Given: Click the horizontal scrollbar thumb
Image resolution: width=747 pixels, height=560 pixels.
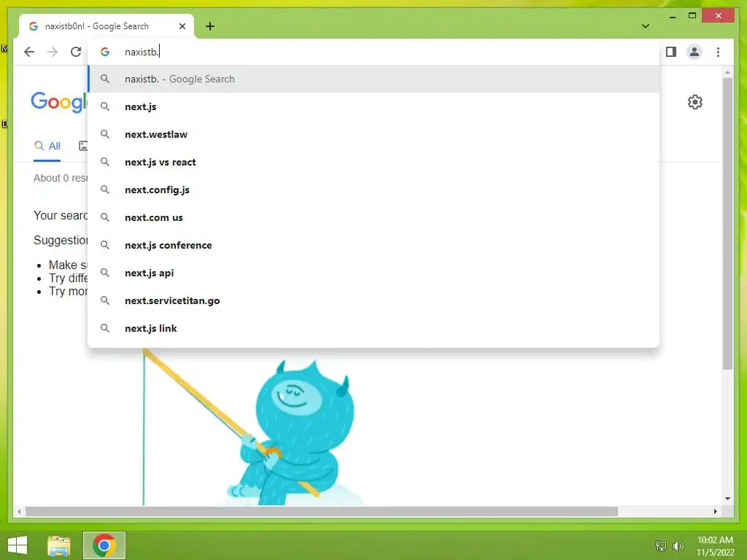Looking at the screenshot, I should [322, 511].
